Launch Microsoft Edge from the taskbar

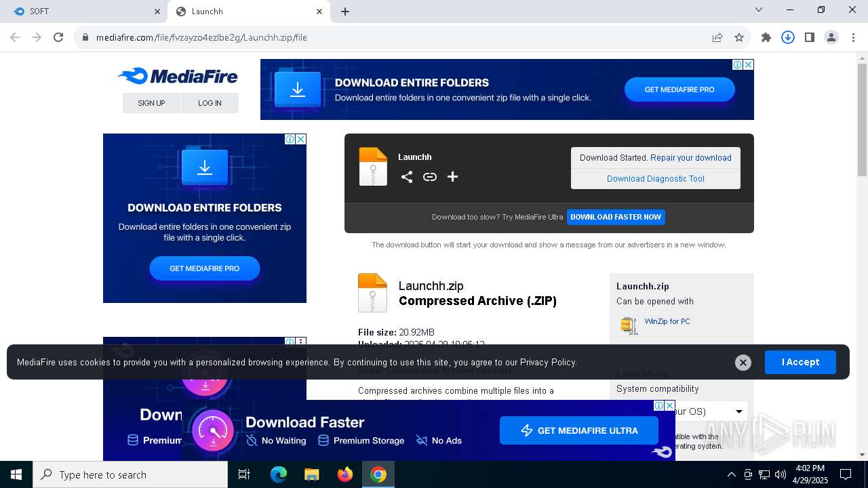pos(279,474)
